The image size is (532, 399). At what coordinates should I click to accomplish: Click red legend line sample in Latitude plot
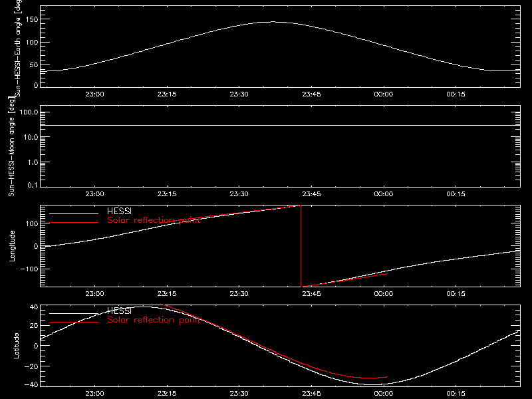(x=74, y=322)
